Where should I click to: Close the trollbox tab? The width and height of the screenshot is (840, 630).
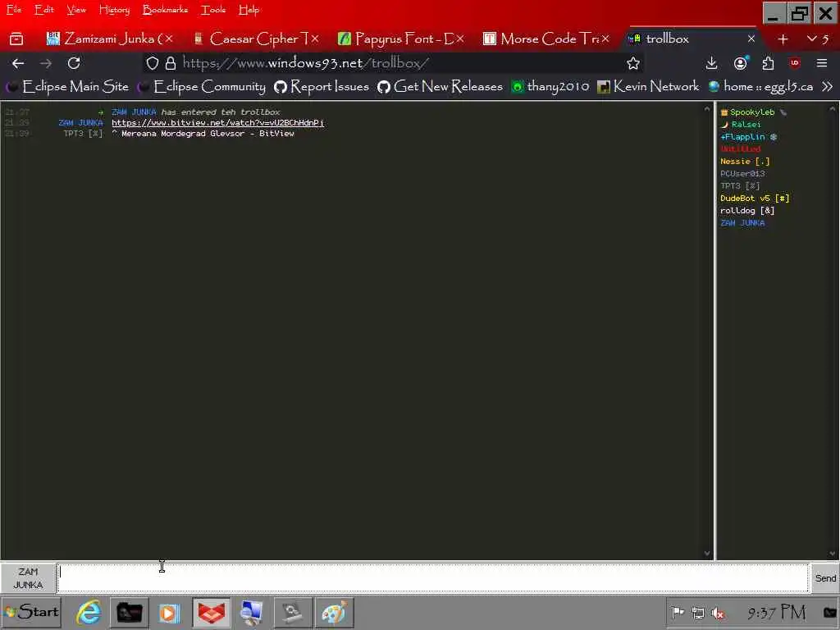(x=751, y=39)
